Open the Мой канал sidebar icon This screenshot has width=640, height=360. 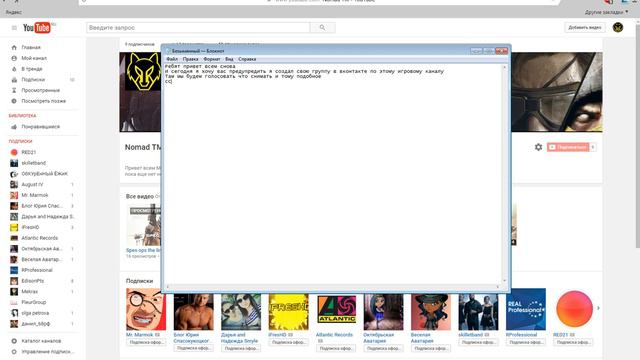pyautogui.click(x=14, y=58)
